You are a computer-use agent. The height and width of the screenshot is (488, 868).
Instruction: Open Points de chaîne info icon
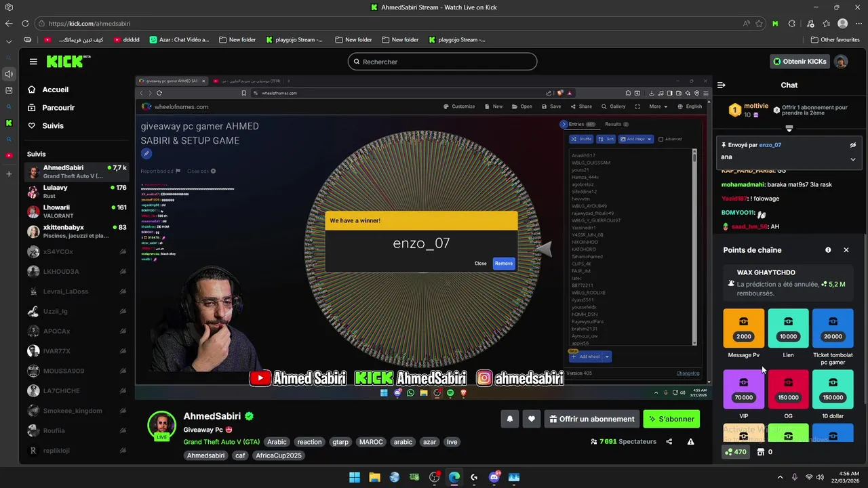[828, 250]
